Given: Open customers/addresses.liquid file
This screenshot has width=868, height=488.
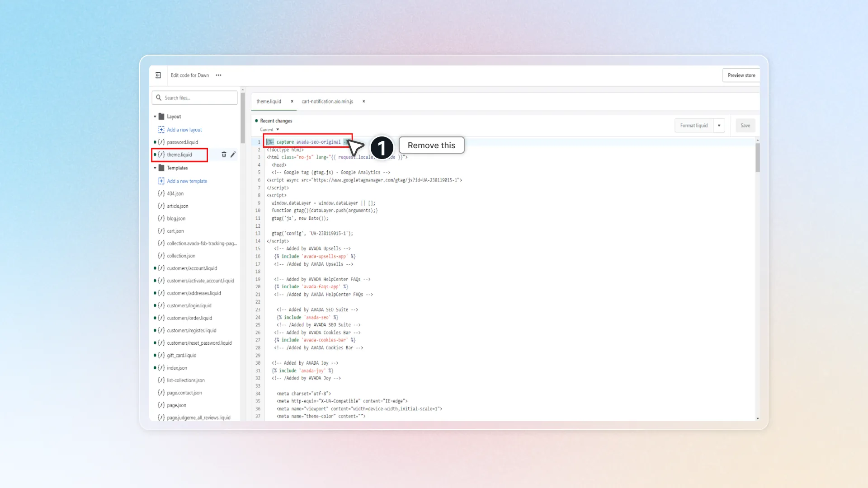Looking at the screenshot, I should coord(194,293).
